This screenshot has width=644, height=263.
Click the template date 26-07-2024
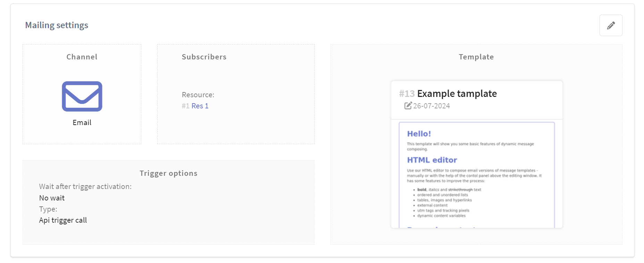click(x=431, y=106)
